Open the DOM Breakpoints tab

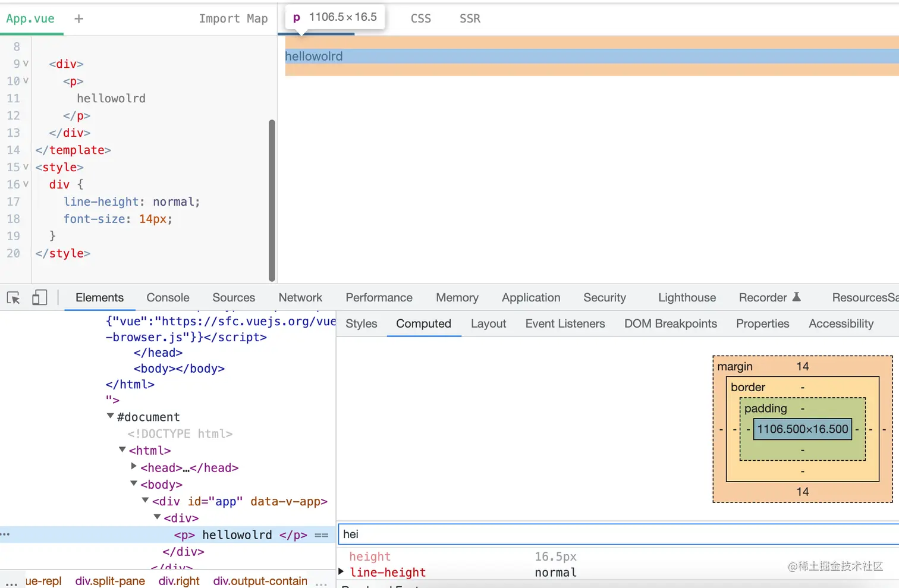pos(670,323)
